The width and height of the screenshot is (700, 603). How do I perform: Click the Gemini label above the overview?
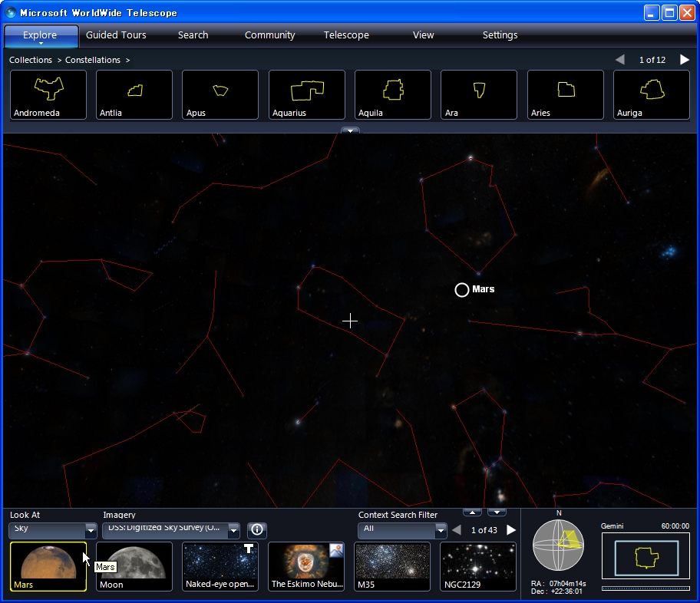(x=612, y=526)
